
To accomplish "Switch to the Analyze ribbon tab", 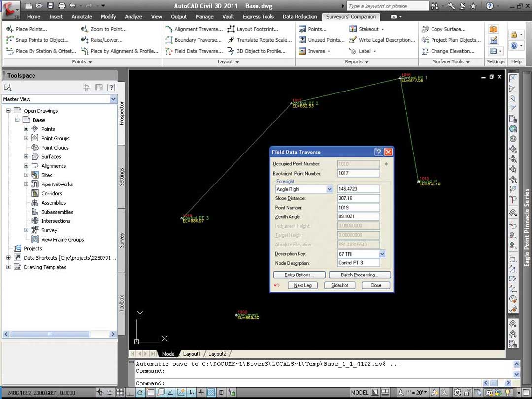I will 133,17.
